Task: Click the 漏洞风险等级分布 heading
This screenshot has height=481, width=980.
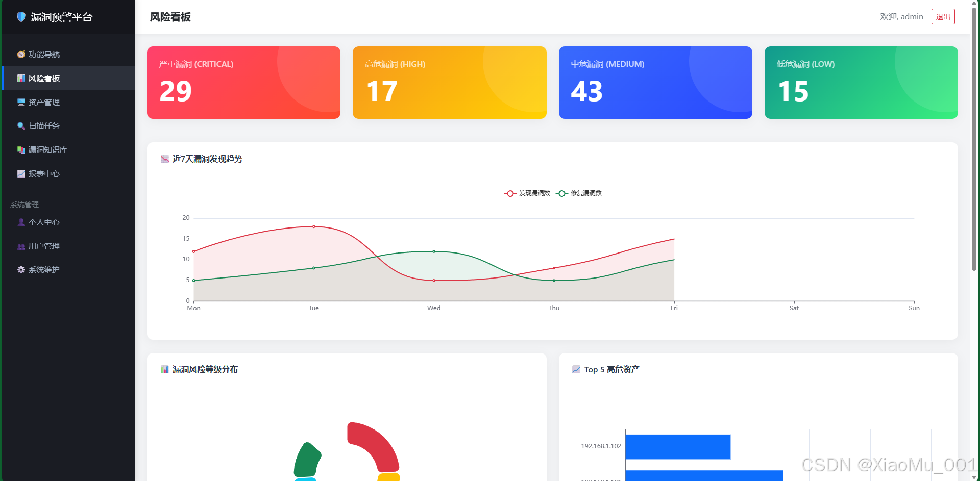Action: pyautogui.click(x=205, y=369)
